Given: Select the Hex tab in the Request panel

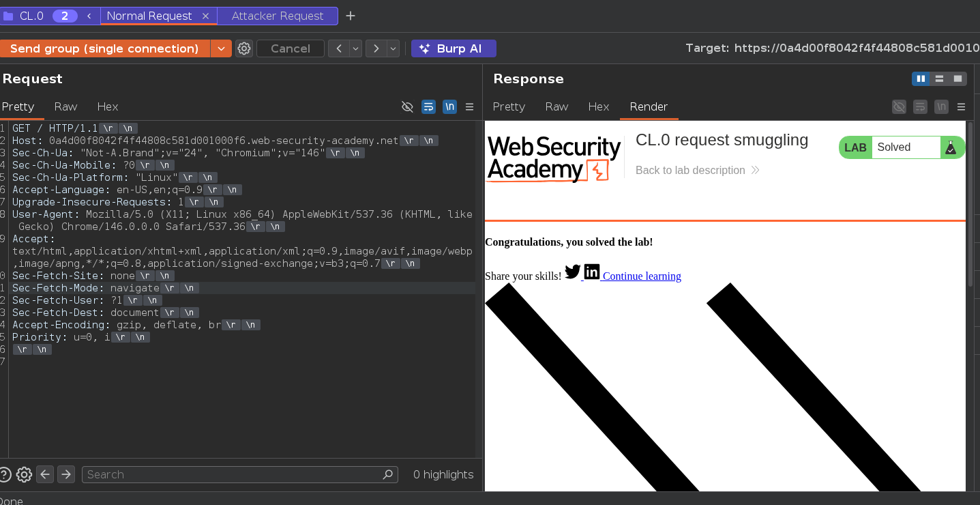Looking at the screenshot, I should point(108,106).
